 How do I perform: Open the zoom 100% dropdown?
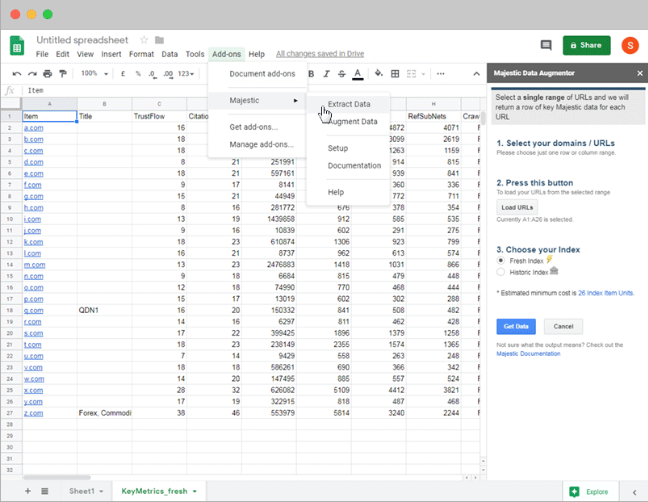[94, 74]
